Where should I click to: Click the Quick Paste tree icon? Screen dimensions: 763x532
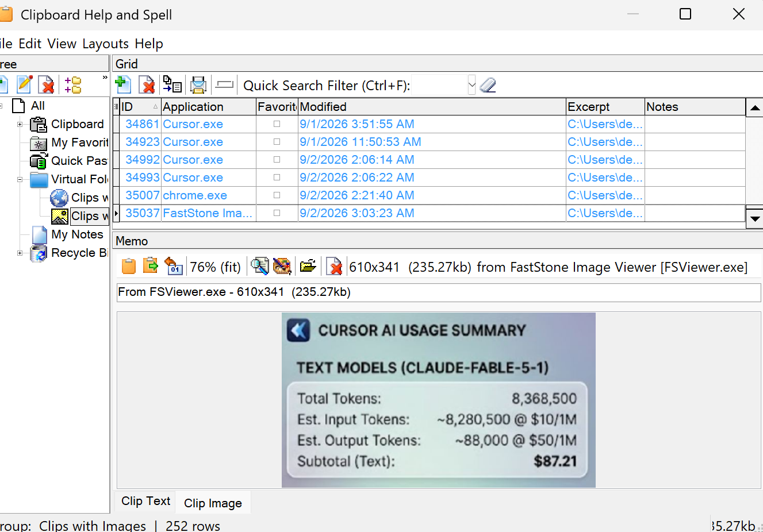(39, 161)
